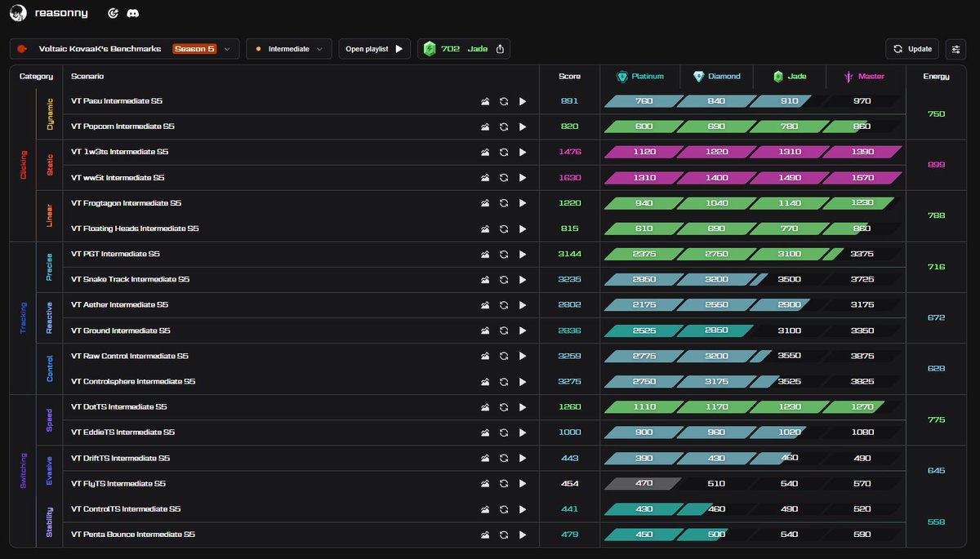This screenshot has height=559, width=980.
Task: Click the icon left of Discord logo
Action: click(x=114, y=14)
